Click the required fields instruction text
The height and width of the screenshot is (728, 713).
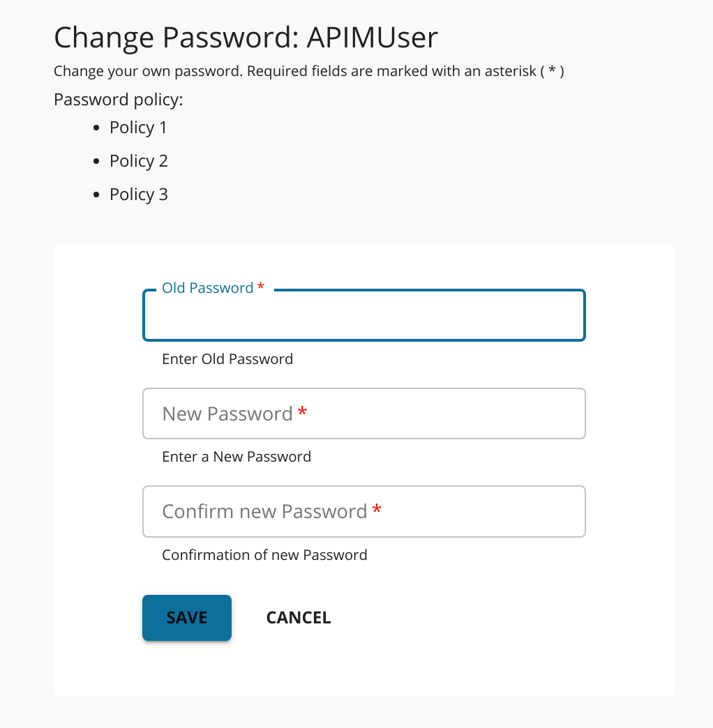click(x=309, y=70)
